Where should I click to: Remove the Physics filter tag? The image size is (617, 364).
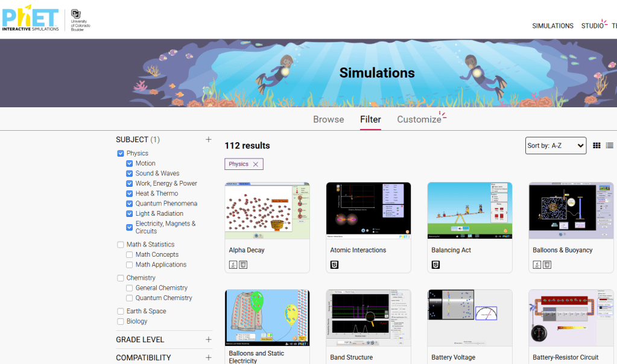256,164
